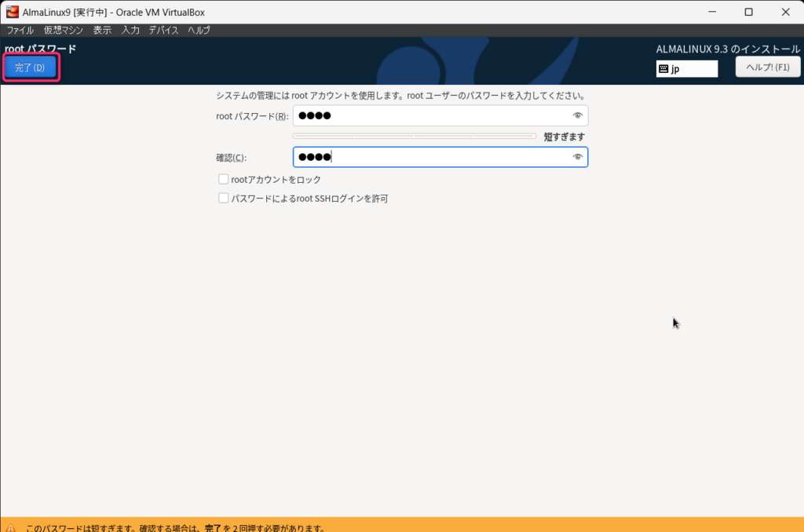Check パスワードによるroot SSHログインを許可 option

point(224,199)
